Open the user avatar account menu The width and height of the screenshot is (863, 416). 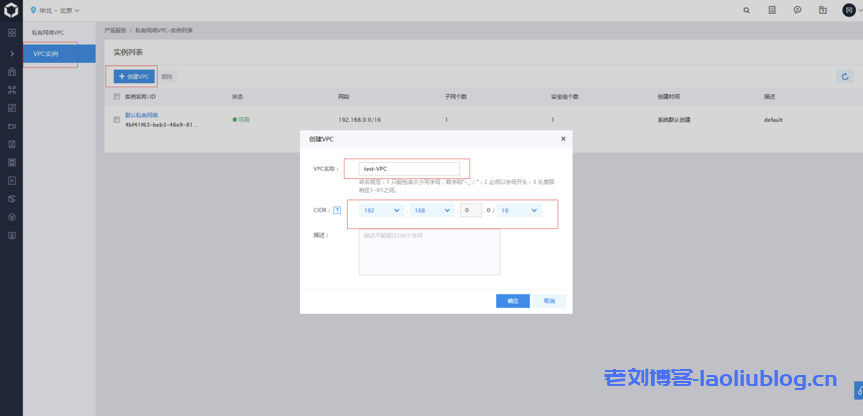coord(849,10)
